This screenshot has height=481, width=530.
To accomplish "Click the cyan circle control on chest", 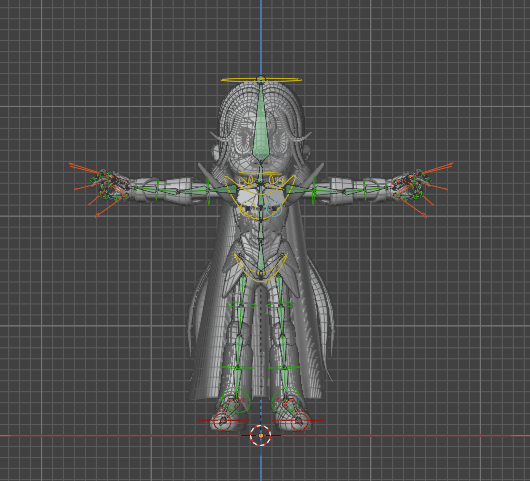I will pos(274,209).
